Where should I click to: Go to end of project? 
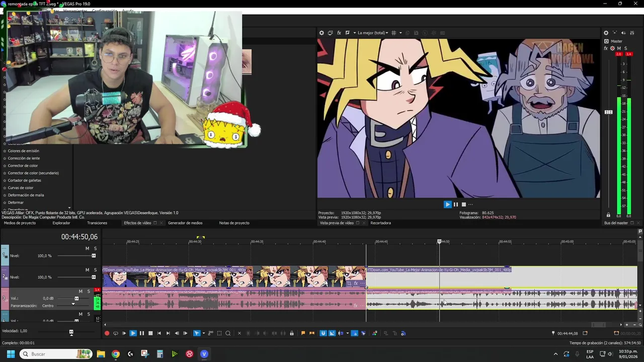(x=168, y=333)
